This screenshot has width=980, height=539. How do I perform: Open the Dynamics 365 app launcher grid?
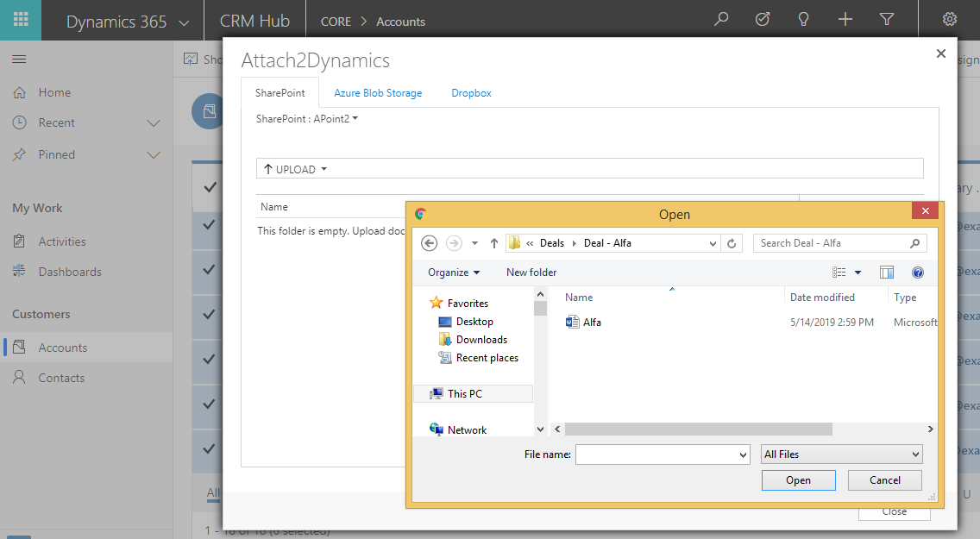point(21,20)
